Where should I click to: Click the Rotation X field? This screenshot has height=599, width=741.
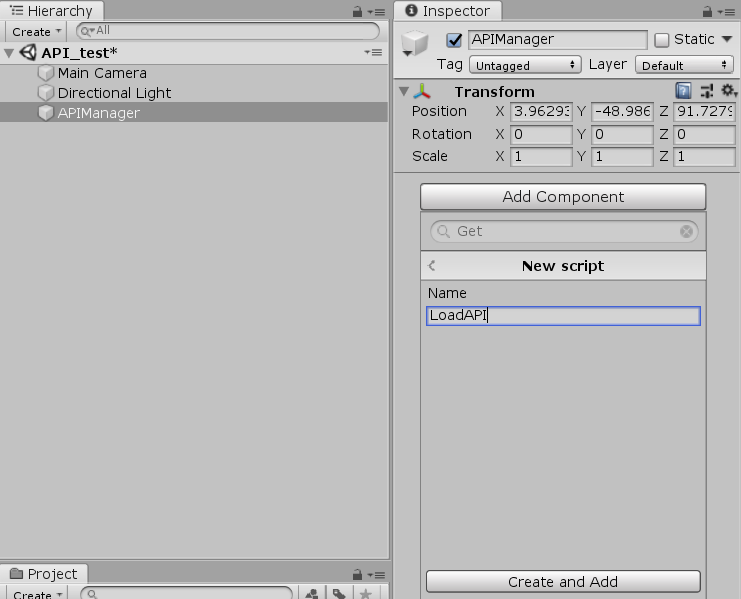point(541,134)
